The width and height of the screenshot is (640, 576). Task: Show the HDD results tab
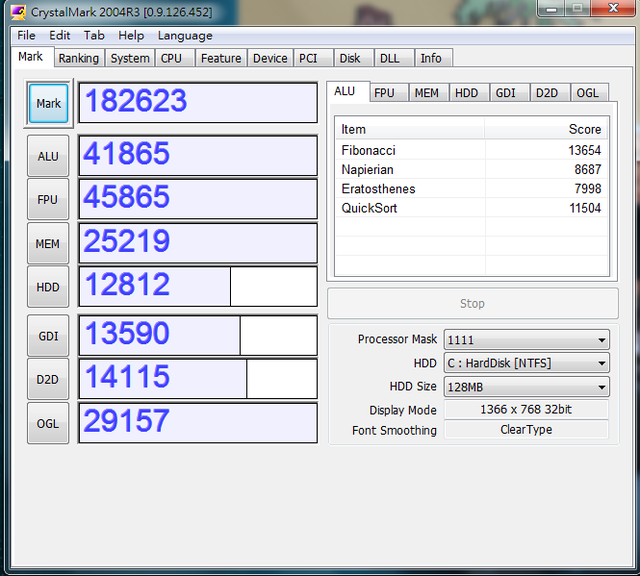click(467, 93)
